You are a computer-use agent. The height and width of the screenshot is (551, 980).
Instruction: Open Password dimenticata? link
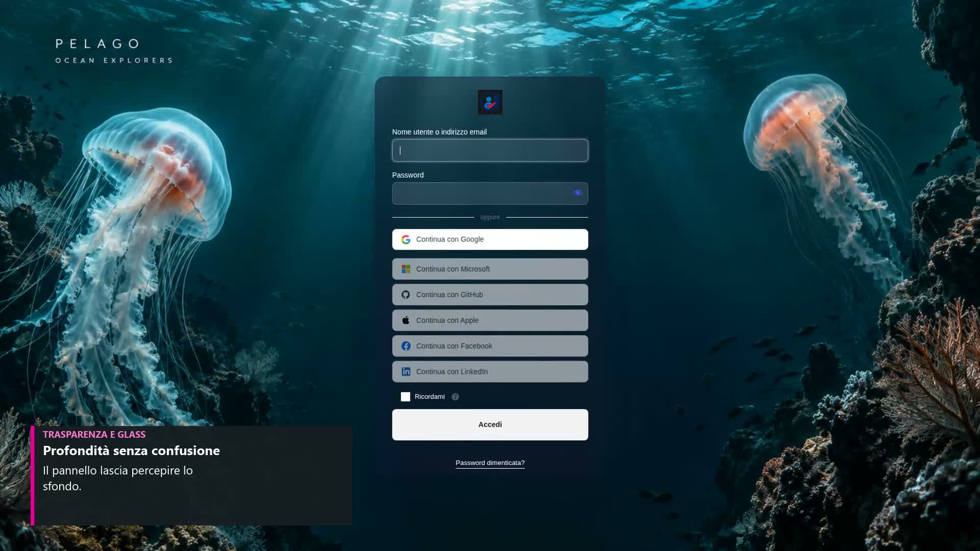point(490,463)
